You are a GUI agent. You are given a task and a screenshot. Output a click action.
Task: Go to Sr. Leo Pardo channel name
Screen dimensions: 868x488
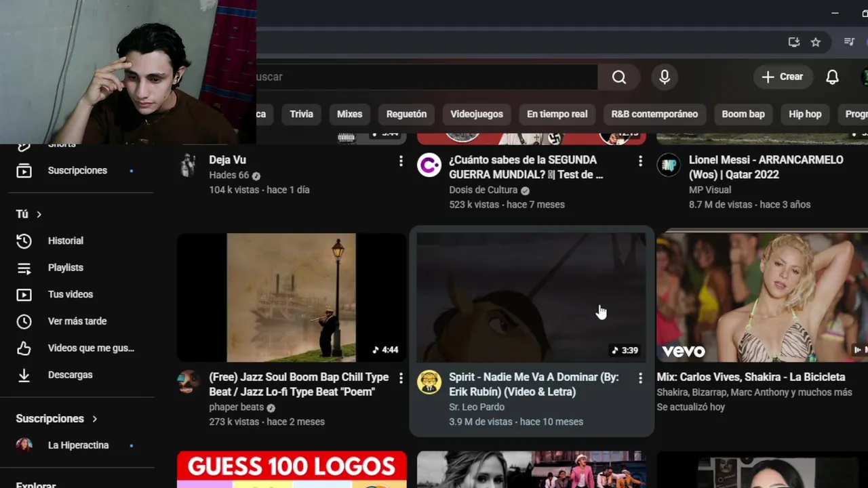pos(477,407)
